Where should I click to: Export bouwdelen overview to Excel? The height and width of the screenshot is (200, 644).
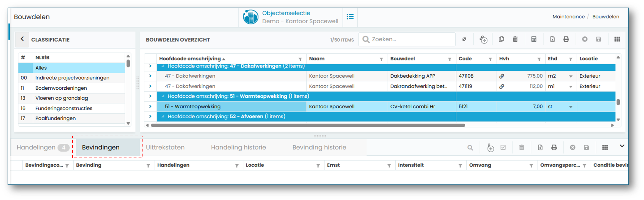point(552,39)
